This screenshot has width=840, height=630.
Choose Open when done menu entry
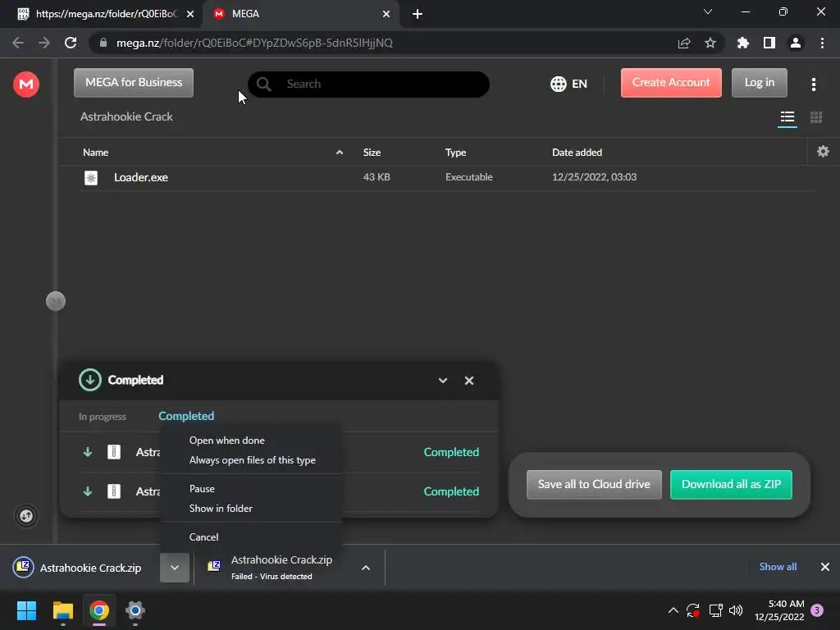[x=227, y=441]
